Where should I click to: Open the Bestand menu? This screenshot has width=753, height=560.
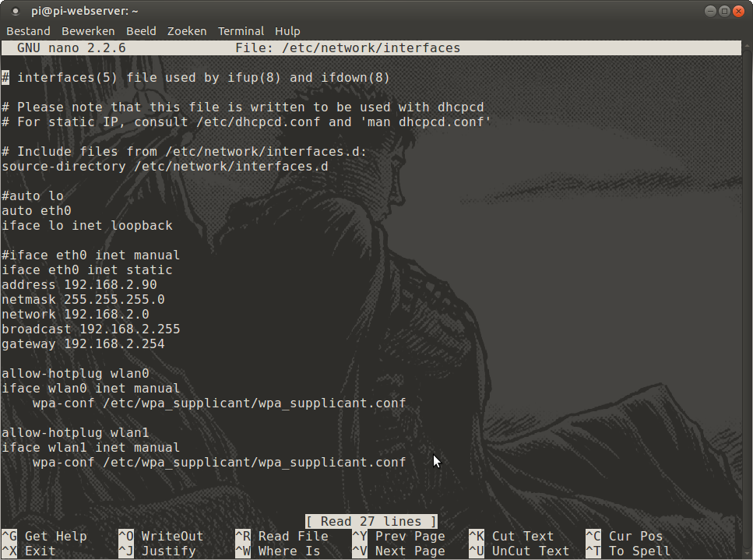coord(28,31)
